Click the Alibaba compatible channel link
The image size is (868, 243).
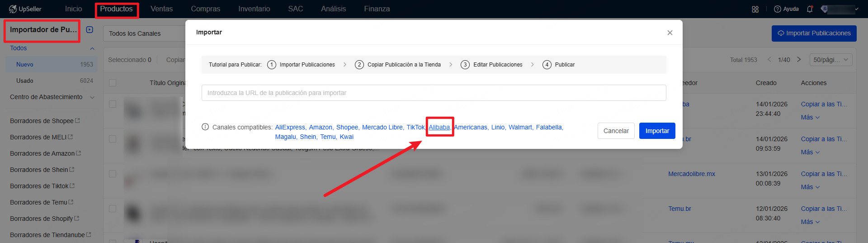[439, 127]
